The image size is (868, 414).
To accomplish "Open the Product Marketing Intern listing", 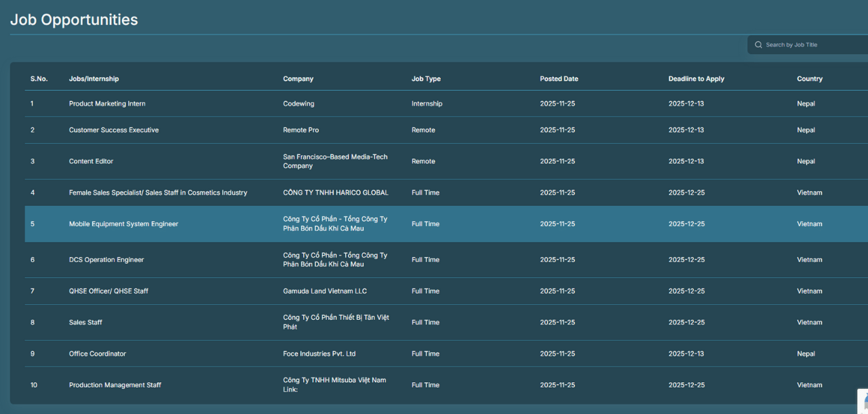I will (x=107, y=104).
